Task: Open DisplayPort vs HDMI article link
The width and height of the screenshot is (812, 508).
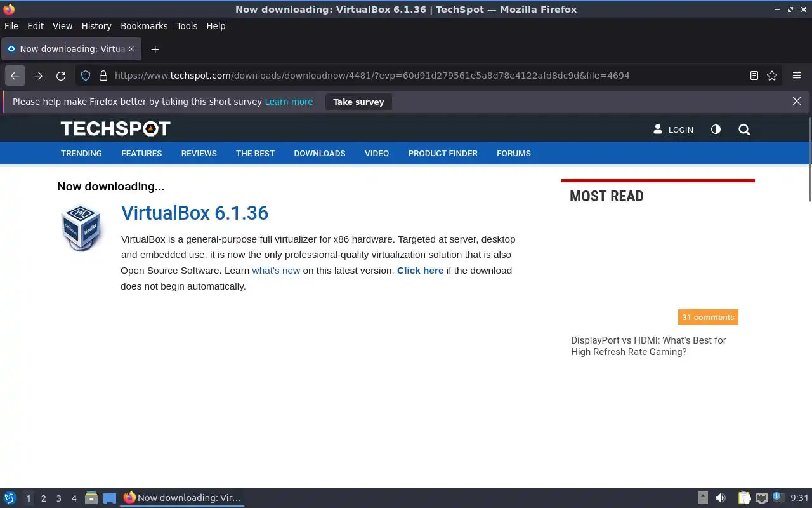Action: point(648,346)
